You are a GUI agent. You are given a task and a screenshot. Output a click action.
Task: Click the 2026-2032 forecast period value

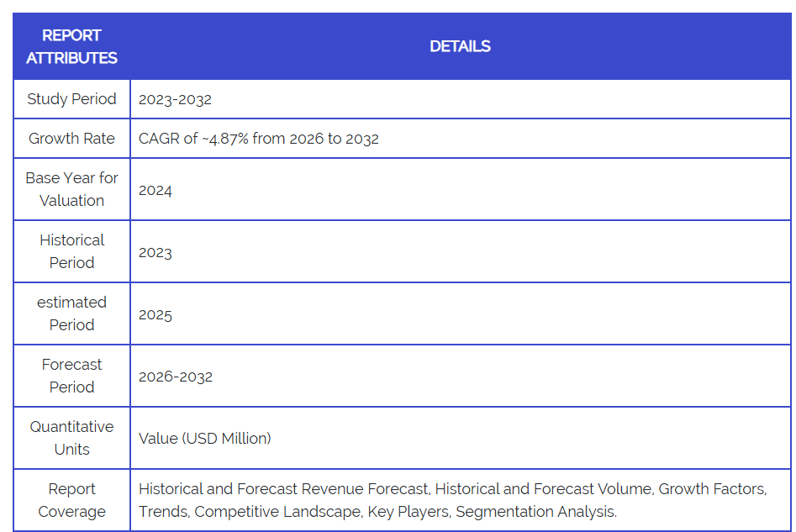[175, 377]
